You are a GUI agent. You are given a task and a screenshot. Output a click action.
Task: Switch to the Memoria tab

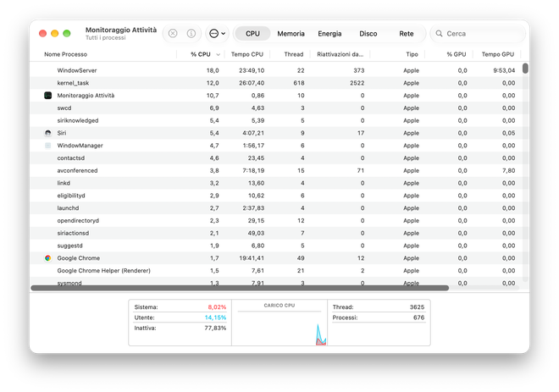pos(291,34)
